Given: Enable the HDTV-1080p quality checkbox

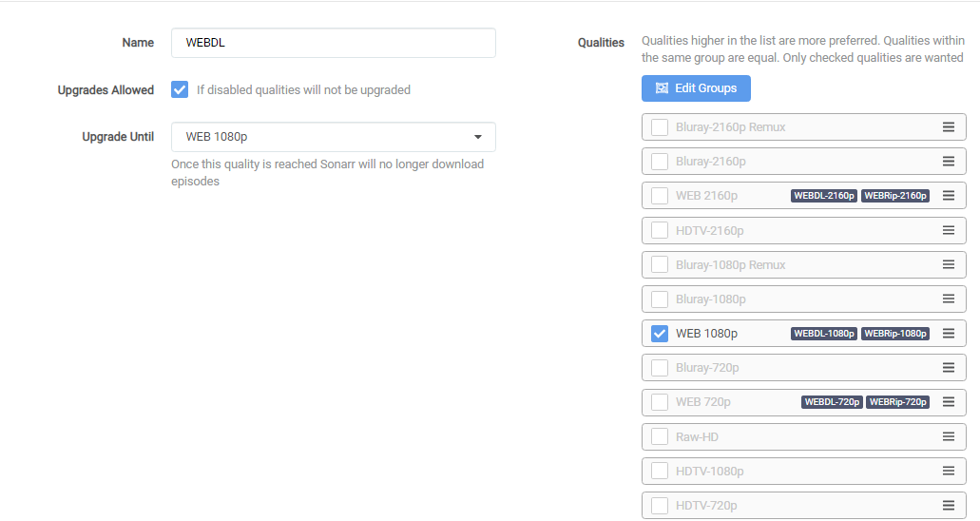Looking at the screenshot, I should pos(660,471).
